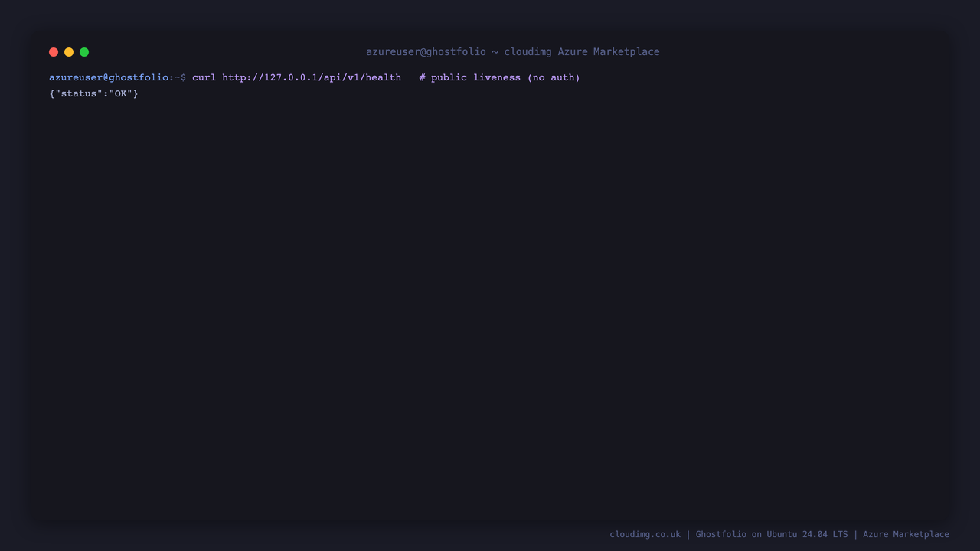Click footer text 'Ghostfolio on Ubuntu 24.04 LTS'
The image size is (980, 551).
coord(772,534)
